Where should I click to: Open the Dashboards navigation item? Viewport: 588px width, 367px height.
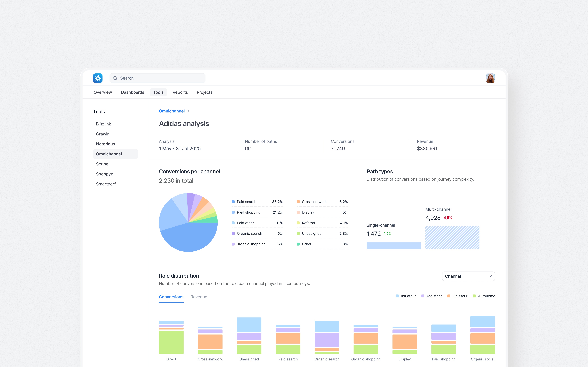[x=132, y=92]
